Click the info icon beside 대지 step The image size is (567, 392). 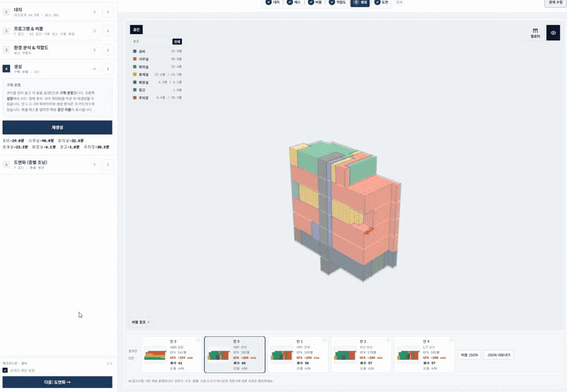[108, 12]
